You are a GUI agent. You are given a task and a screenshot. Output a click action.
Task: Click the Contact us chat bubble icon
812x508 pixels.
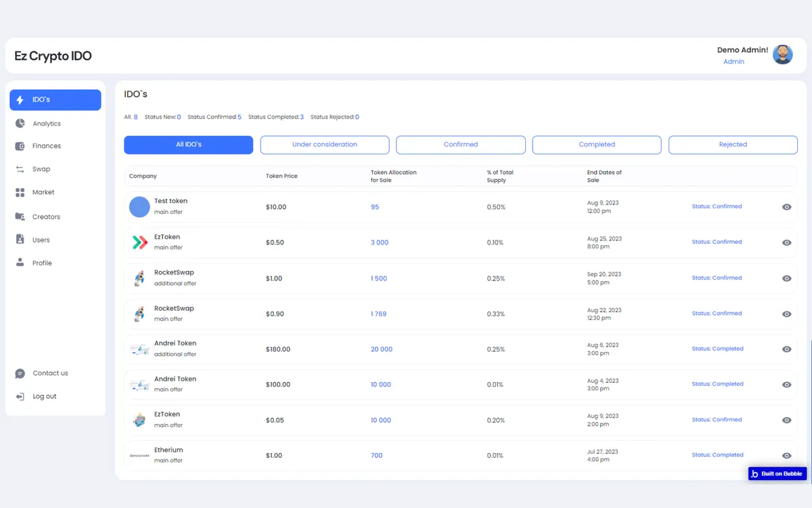20,373
